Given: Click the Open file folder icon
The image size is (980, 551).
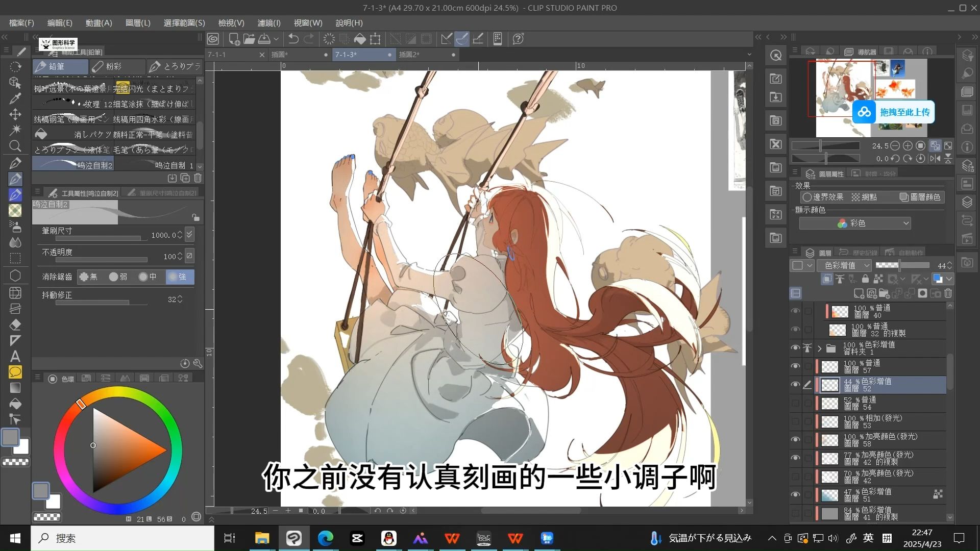Looking at the screenshot, I should (x=249, y=39).
